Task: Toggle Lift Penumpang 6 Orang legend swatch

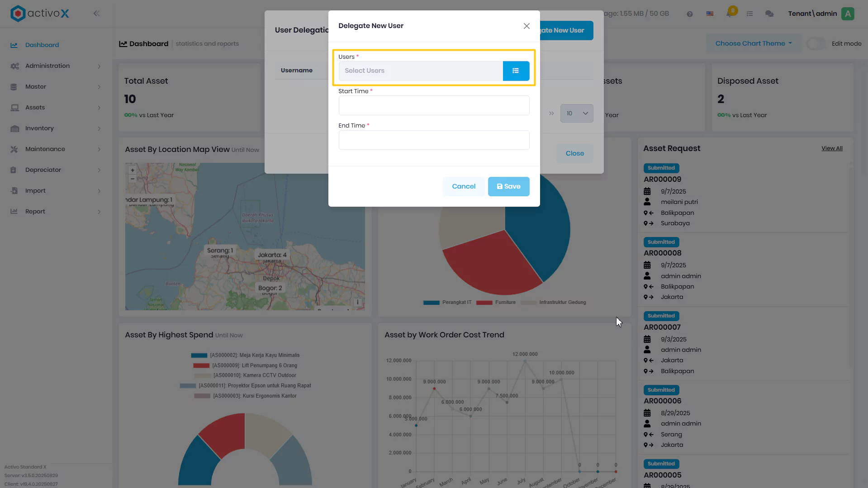Action: click(201, 365)
